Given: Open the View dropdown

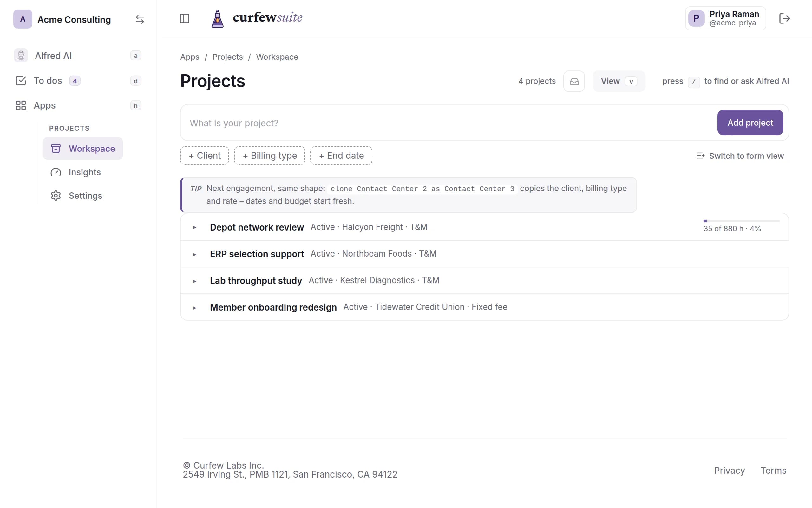Looking at the screenshot, I should (x=619, y=81).
